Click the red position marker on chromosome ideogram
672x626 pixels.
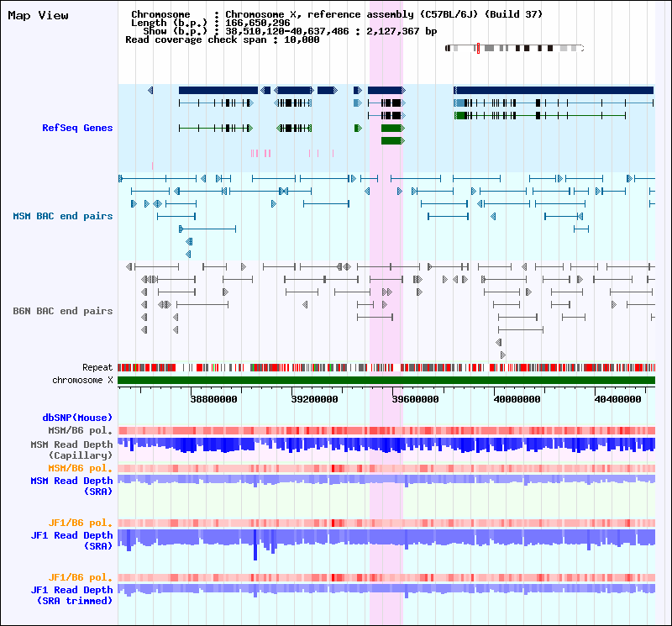tap(478, 48)
